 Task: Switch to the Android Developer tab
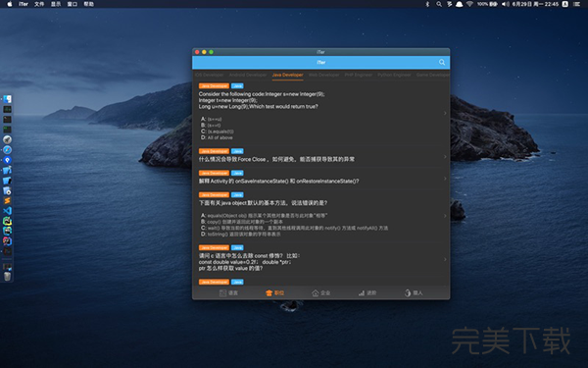pyautogui.click(x=248, y=75)
